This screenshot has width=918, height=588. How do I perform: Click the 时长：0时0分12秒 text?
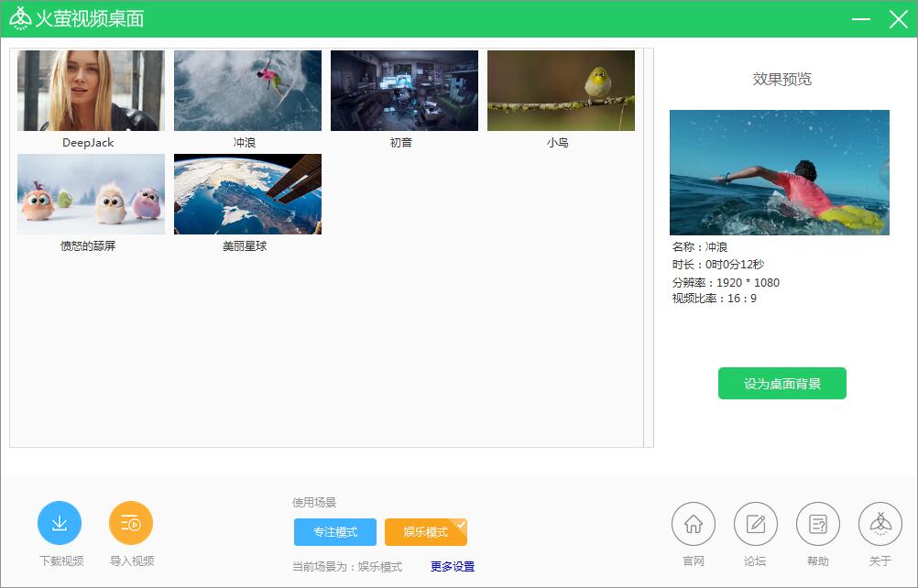coord(717,265)
